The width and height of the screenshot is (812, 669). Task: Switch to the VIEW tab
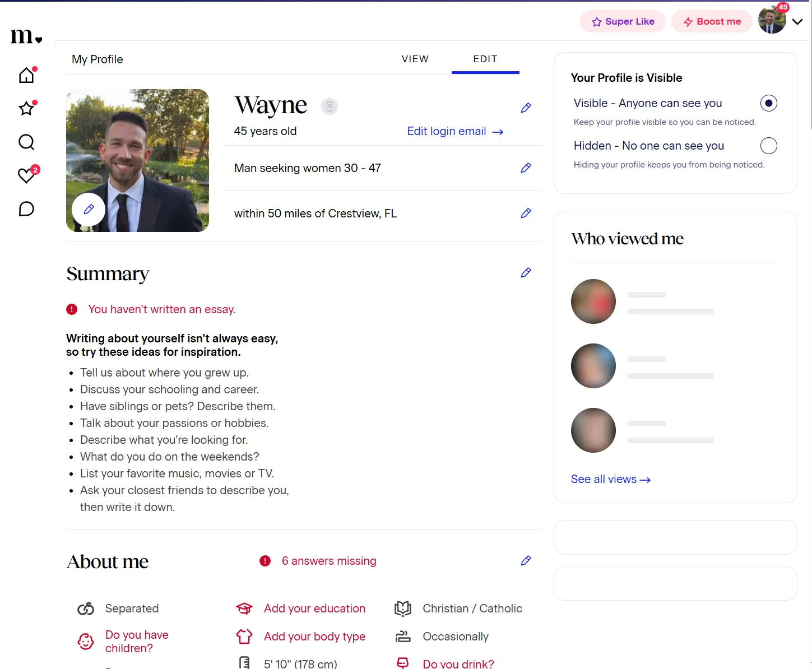[415, 59]
